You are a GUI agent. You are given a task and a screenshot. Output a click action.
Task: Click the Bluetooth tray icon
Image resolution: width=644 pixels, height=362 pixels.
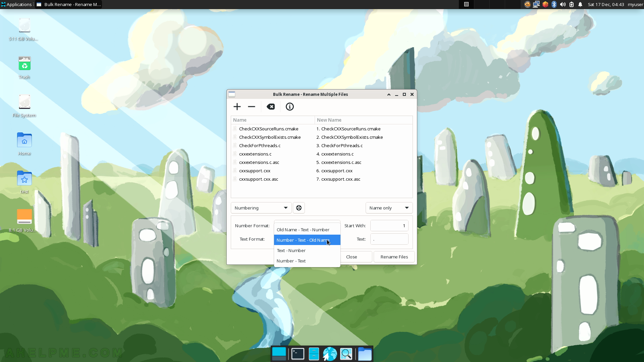point(554,4)
